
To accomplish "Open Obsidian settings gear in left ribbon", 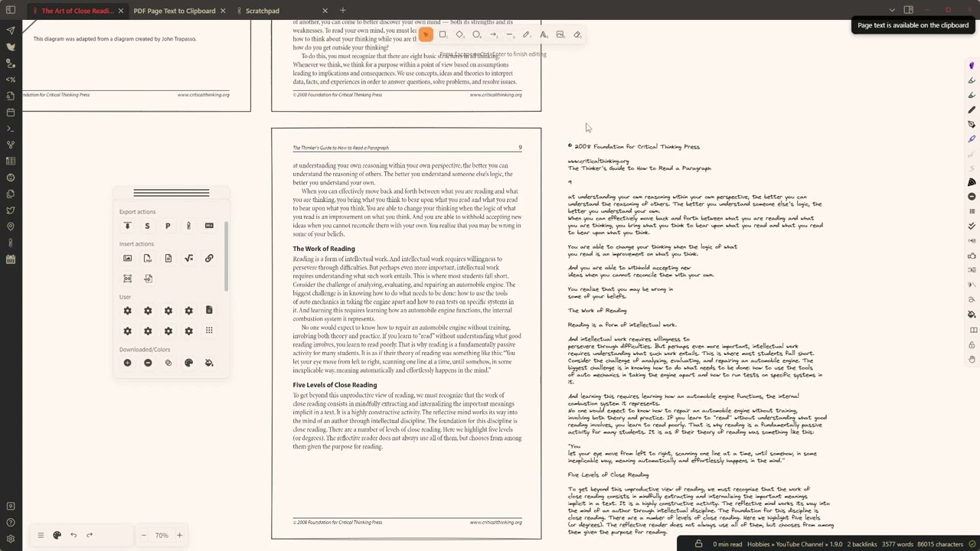I will pos(11,539).
